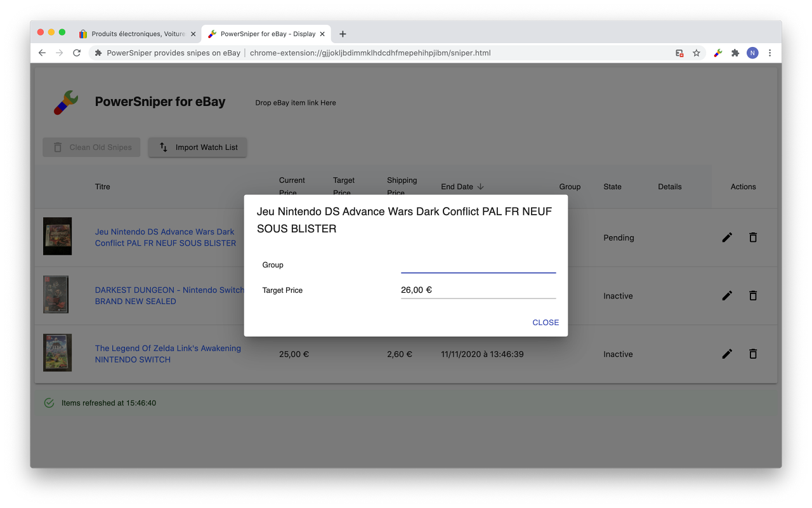Click the browser address bar URL

370,53
